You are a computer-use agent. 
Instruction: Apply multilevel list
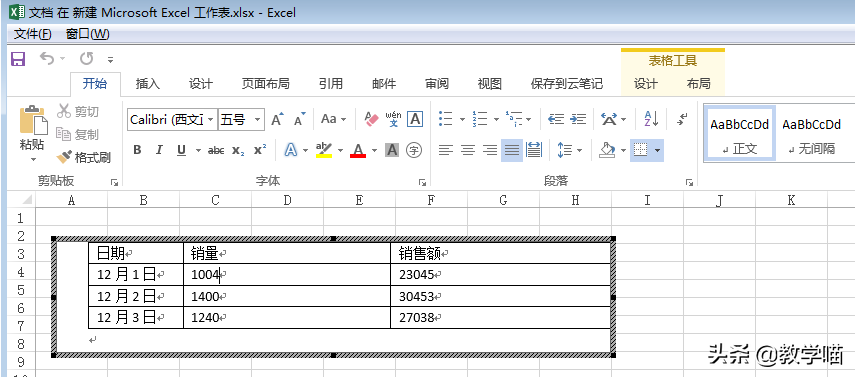(x=514, y=118)
